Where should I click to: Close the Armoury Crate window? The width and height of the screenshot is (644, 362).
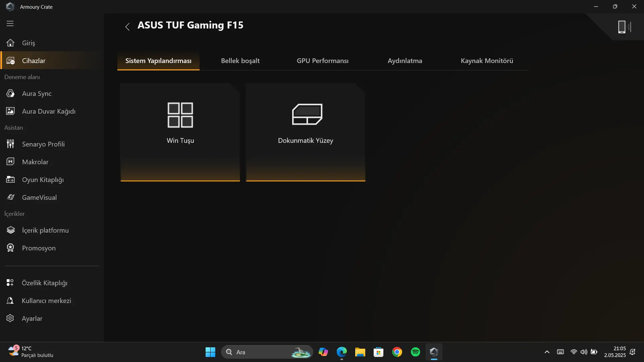[634, 7]
